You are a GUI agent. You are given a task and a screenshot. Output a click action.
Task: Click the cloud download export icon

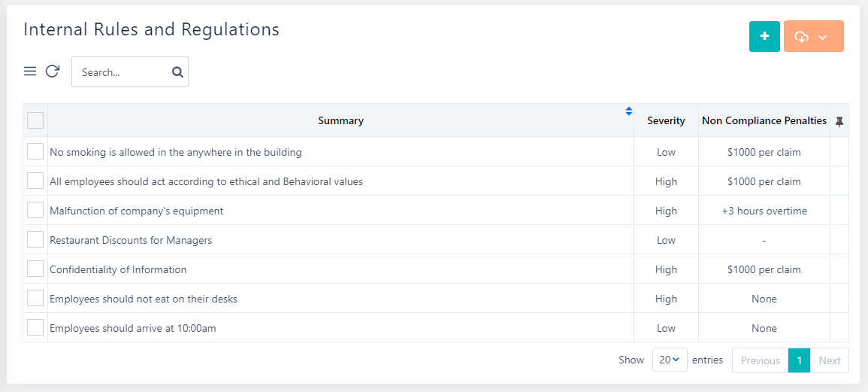click(801, 37)
